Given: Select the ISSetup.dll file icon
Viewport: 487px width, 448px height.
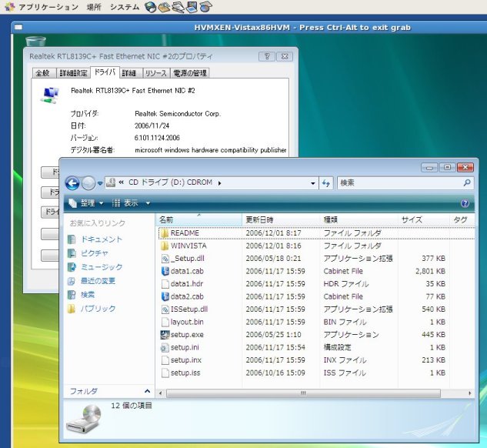Looking at the screenshot, I should pos(165,309).
